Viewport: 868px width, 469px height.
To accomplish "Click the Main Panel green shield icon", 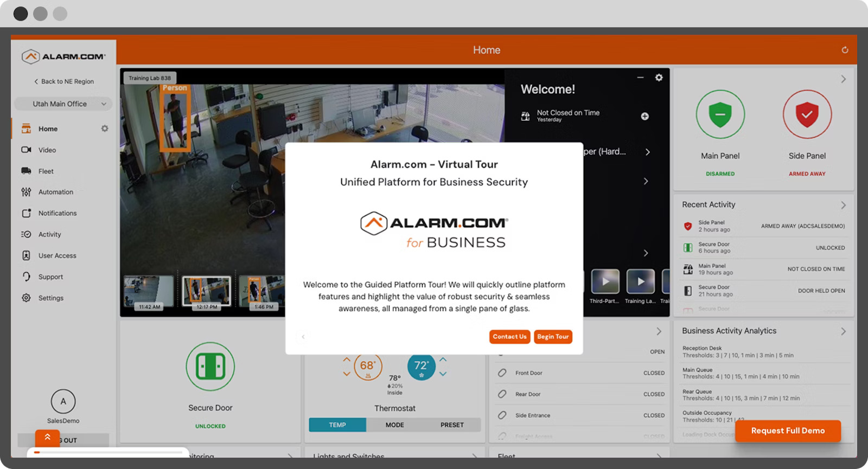I will 720,114.
